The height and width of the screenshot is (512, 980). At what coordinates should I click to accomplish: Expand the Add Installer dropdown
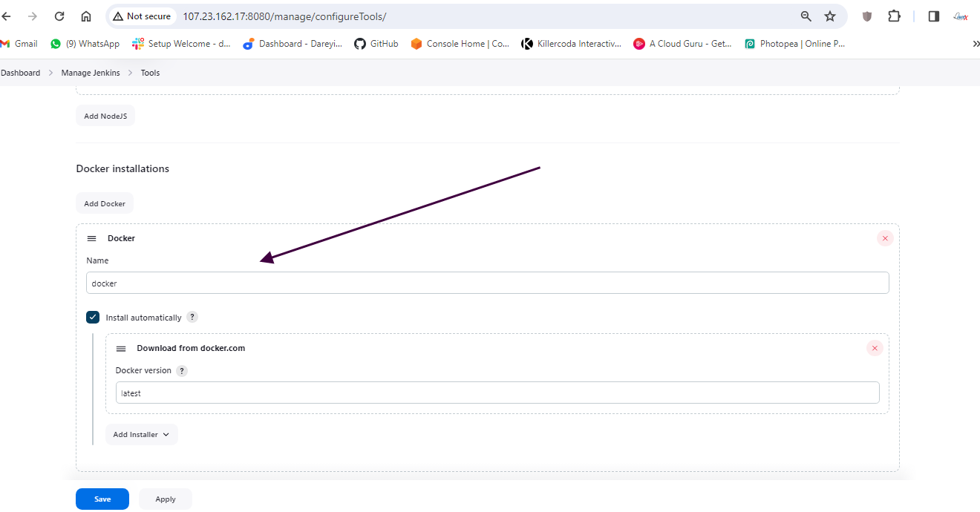pos(141,435)
